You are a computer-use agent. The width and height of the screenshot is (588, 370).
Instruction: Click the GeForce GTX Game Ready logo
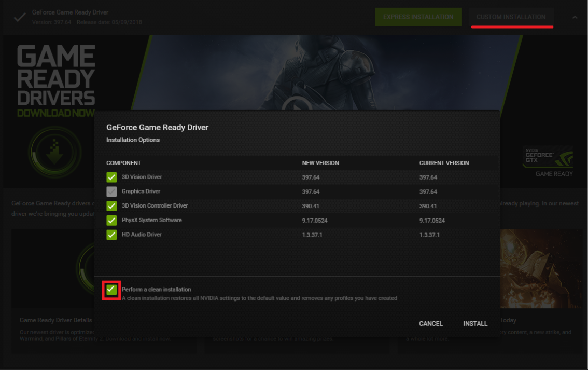coord(549,162)
